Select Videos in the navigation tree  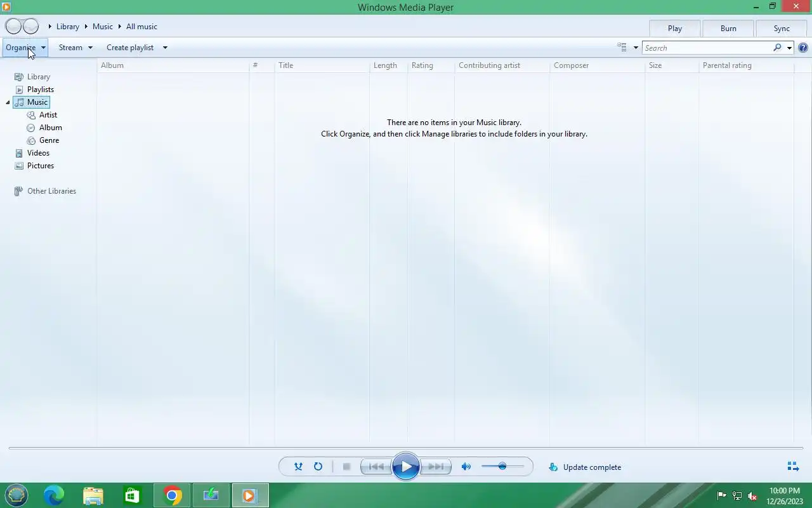(32, 153)
